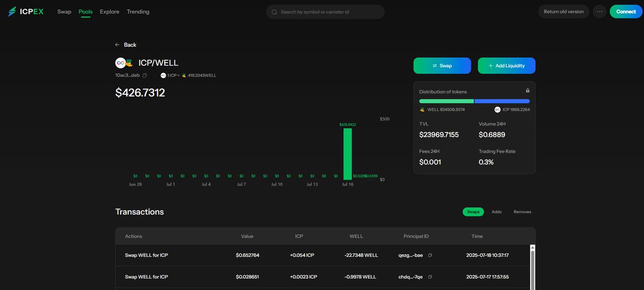The image size is (644, 290).
Task: Click the Principal ID column header
Action: (x=416, y=236)
